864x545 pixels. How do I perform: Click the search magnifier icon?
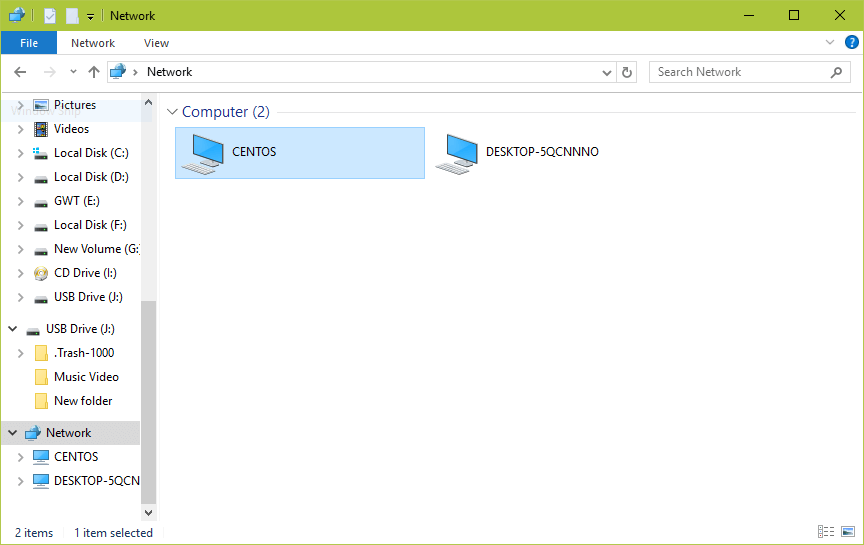pos(836,72)
